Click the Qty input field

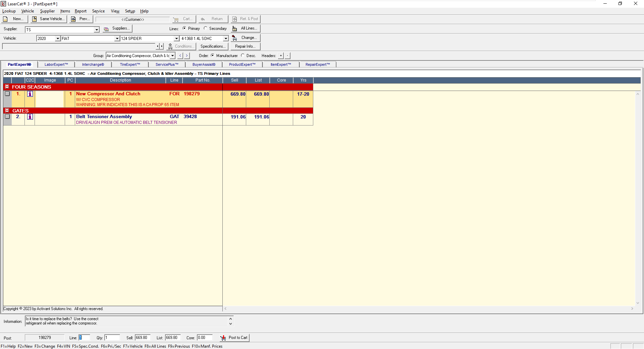click(112, 338)
